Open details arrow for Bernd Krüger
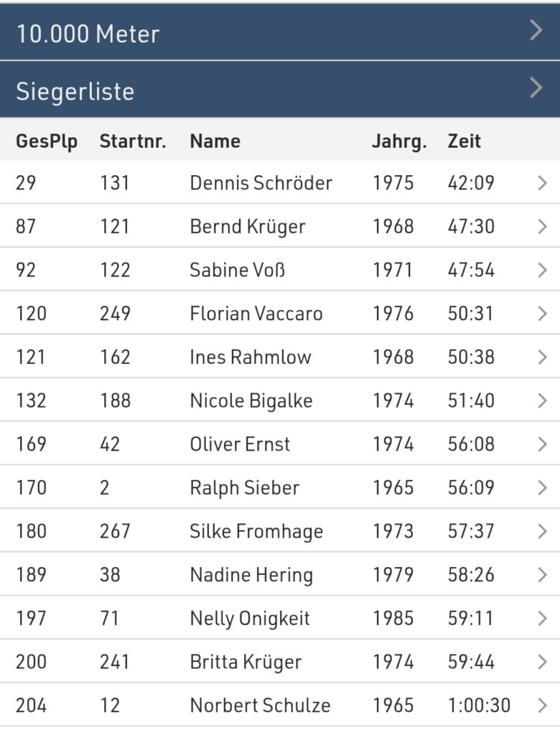 coord(542,226)
